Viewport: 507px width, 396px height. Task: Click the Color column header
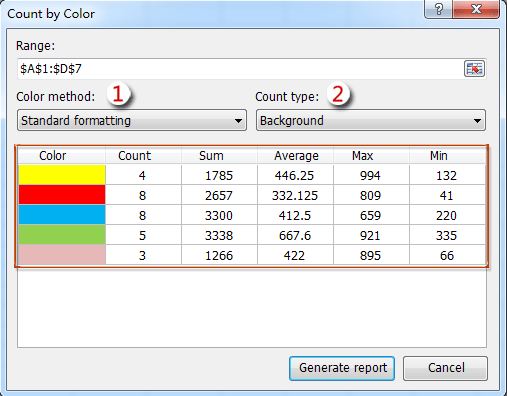62,156
